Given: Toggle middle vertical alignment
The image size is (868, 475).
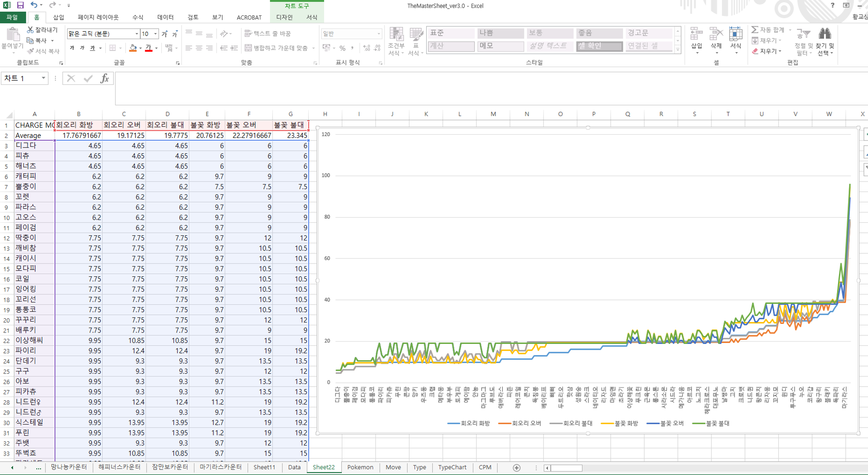Looking at the screenshot, I should [x=199, y=34].
